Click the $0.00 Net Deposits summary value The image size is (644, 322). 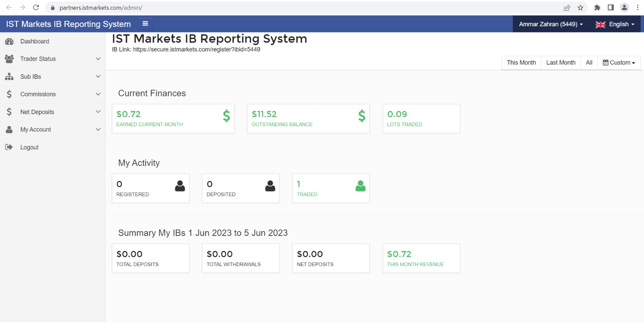click(310, 254)
